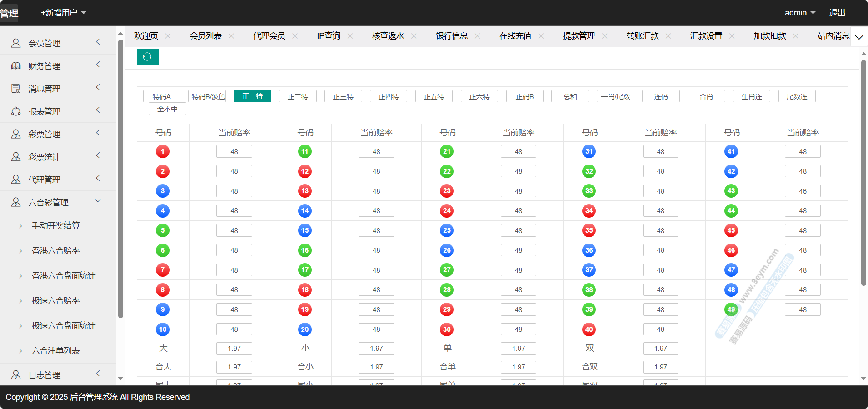Expand the tab list overflow chevron
This screenshot has height=409, width=868.
point(859,37)
